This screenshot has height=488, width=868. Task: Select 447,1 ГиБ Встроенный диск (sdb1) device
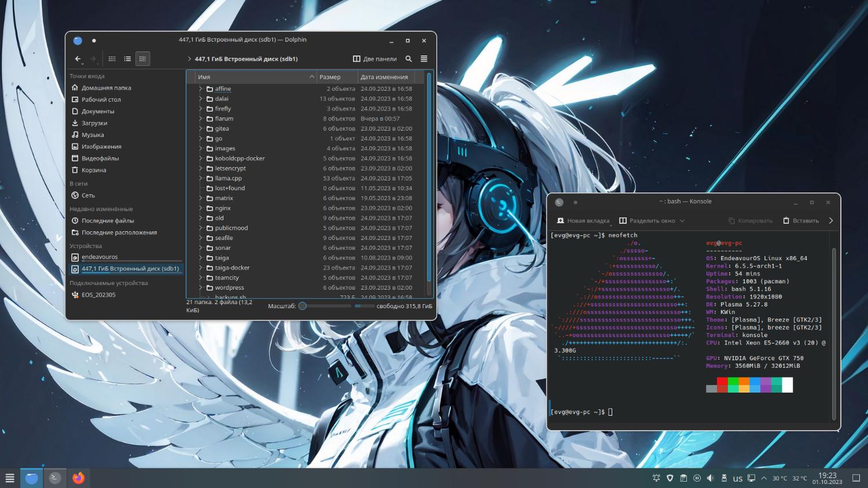pyautogui.click(x=126, y=269)
